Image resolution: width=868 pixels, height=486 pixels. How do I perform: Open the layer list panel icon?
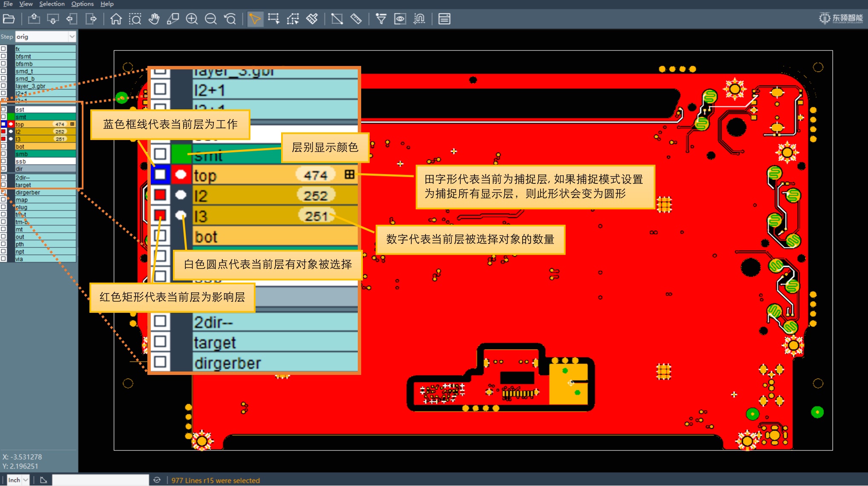[x=443, y=19]
